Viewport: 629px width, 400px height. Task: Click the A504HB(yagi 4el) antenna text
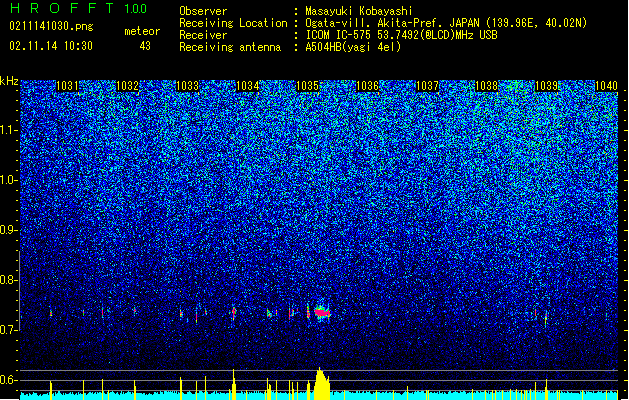[353, 47]
